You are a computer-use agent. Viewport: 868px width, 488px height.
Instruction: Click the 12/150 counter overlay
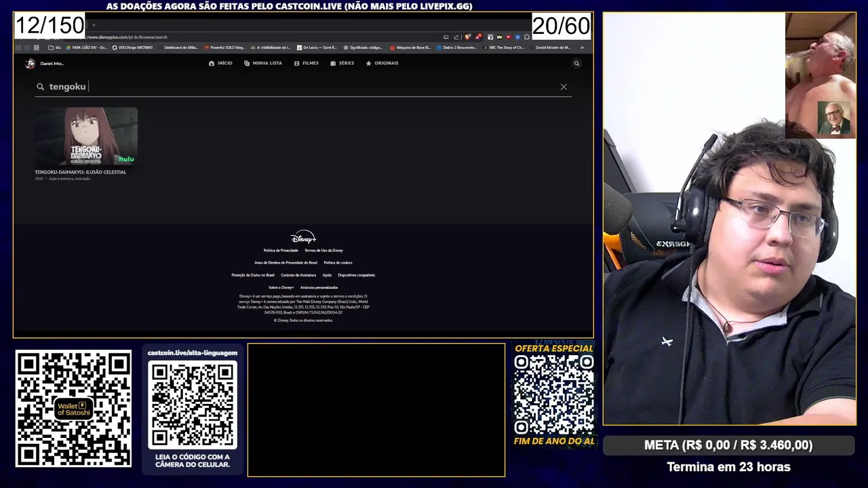50,26
